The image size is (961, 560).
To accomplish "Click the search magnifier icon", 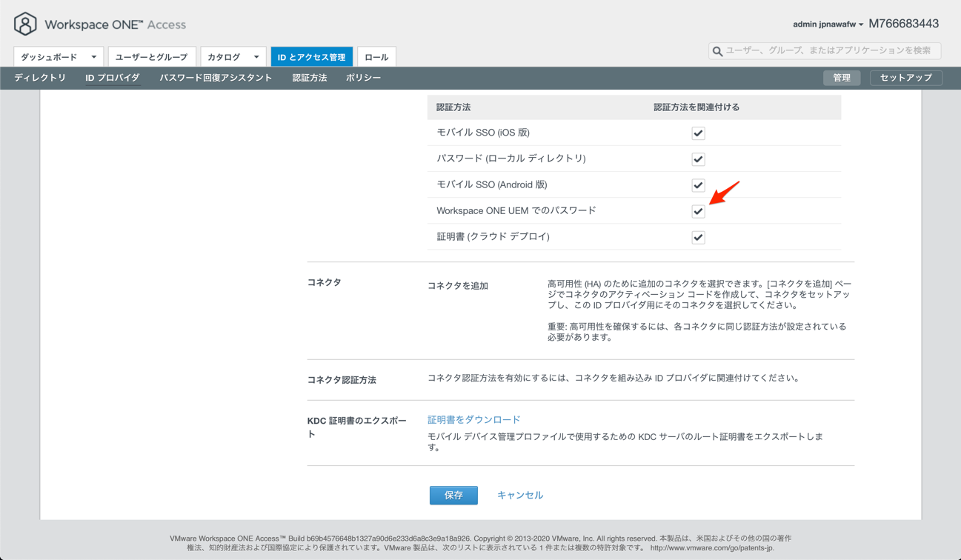I will coord(717,51).
